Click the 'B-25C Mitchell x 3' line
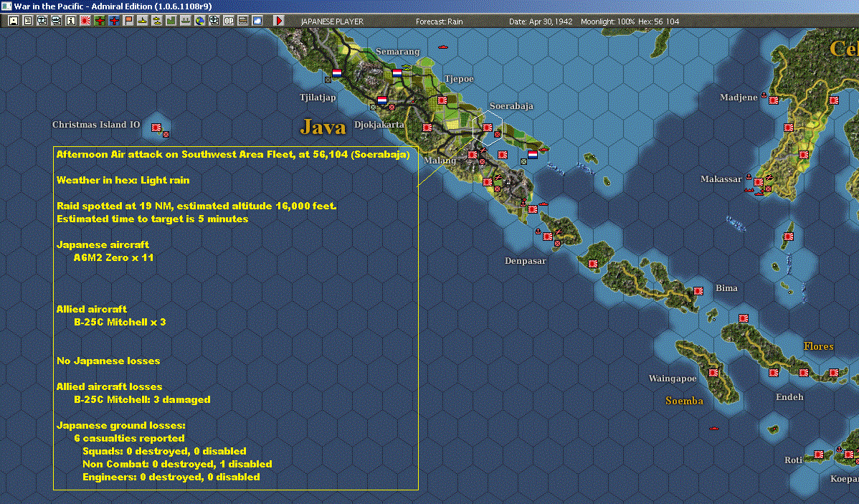Screen dimensions: 859x504 point(120,322)
